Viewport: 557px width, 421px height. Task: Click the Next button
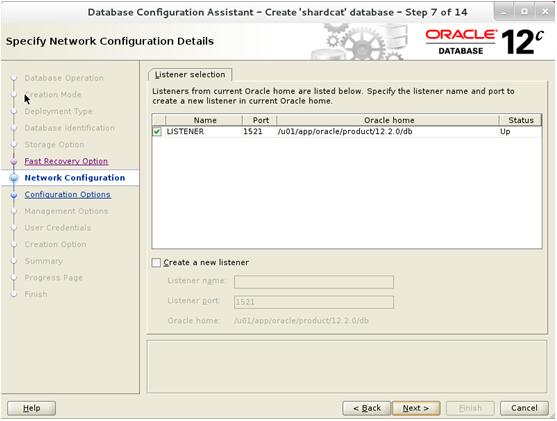[416, 408]
